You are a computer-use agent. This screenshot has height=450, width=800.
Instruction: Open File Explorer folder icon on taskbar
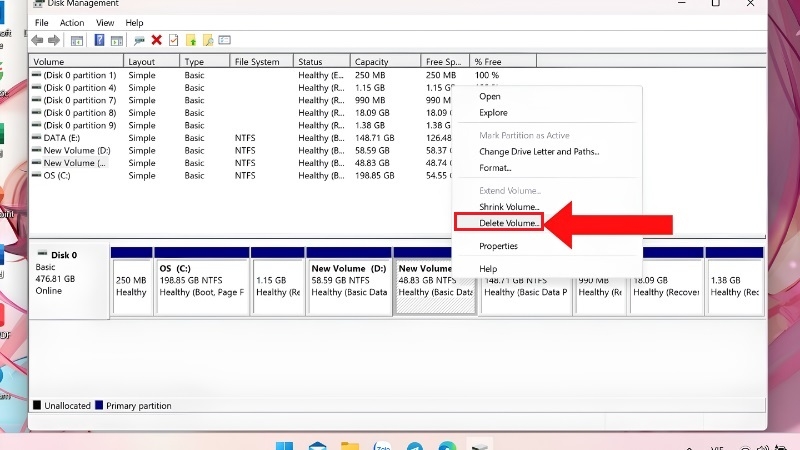349,445
